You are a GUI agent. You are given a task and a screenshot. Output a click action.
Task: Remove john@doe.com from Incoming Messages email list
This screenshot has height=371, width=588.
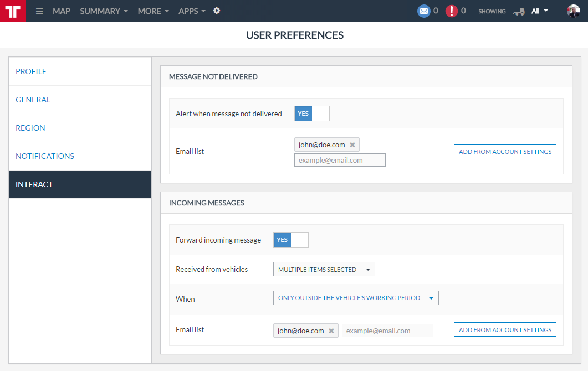coord(331,331)
